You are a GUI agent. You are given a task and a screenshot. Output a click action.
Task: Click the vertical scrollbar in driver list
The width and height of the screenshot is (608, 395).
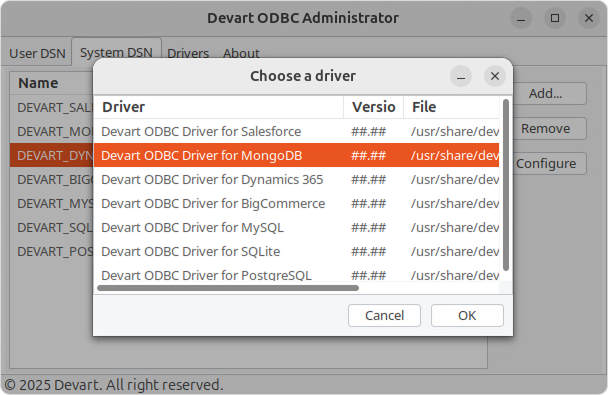click(506, 185)
